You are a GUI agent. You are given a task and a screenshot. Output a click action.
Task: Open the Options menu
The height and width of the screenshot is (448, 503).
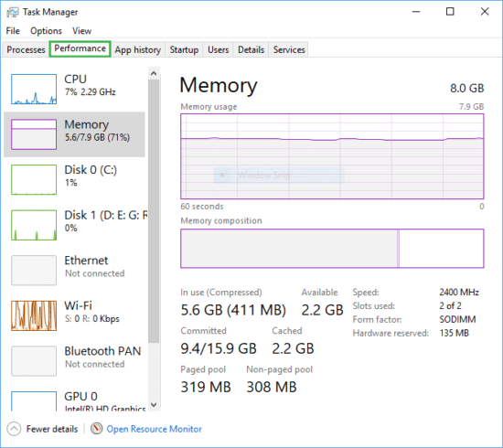click(x=46, y=31)
